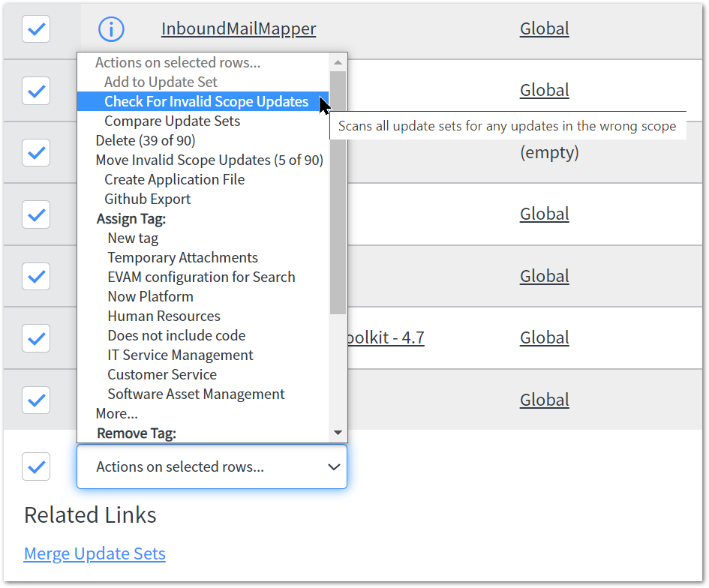709x588 pixels.
Task: Uncheck the InboundMailMapper row checkbox
Action: click(x=36, y=29)
